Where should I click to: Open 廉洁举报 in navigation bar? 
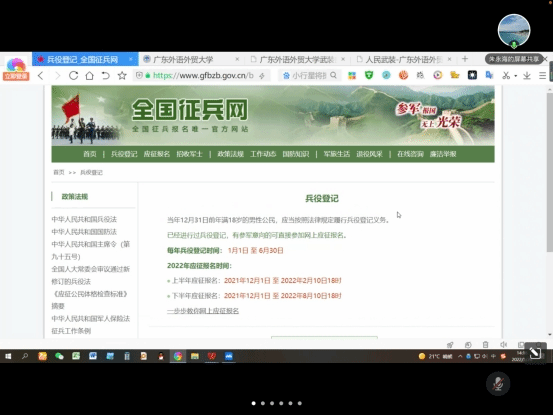(x=443, y=154)
